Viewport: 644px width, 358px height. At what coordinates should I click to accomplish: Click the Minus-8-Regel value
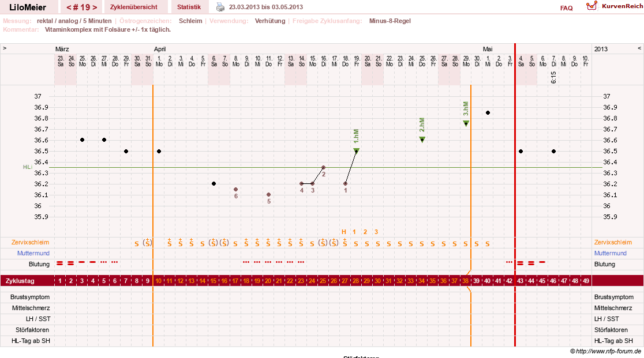click(x=390, y=21)
